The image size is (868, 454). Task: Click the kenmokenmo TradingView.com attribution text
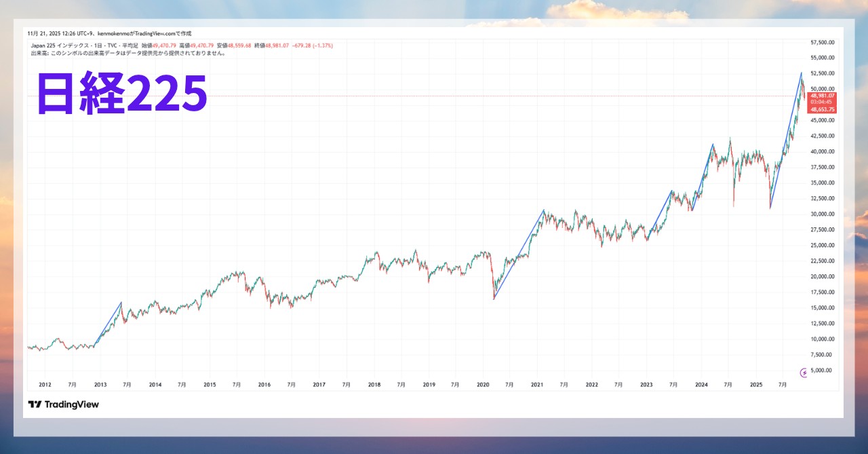click(145, 33)
